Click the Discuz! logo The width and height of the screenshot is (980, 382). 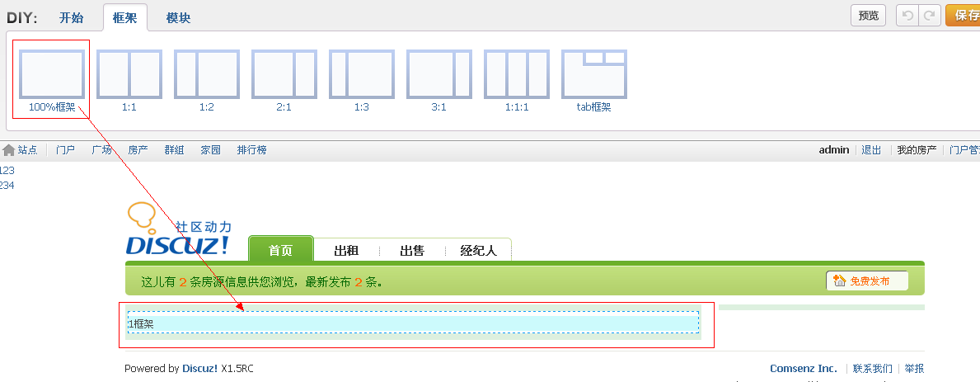[x=178, y=229]
